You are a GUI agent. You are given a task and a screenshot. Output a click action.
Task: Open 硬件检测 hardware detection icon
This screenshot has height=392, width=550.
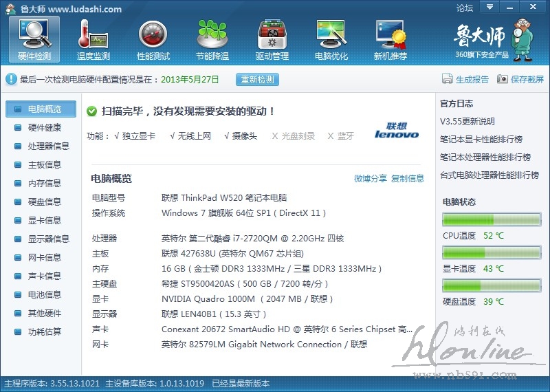34,39
